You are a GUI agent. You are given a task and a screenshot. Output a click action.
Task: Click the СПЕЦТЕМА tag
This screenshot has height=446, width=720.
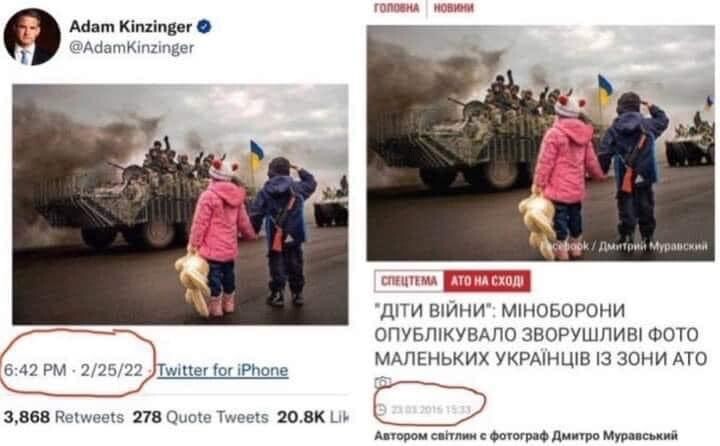pos(409,281)
